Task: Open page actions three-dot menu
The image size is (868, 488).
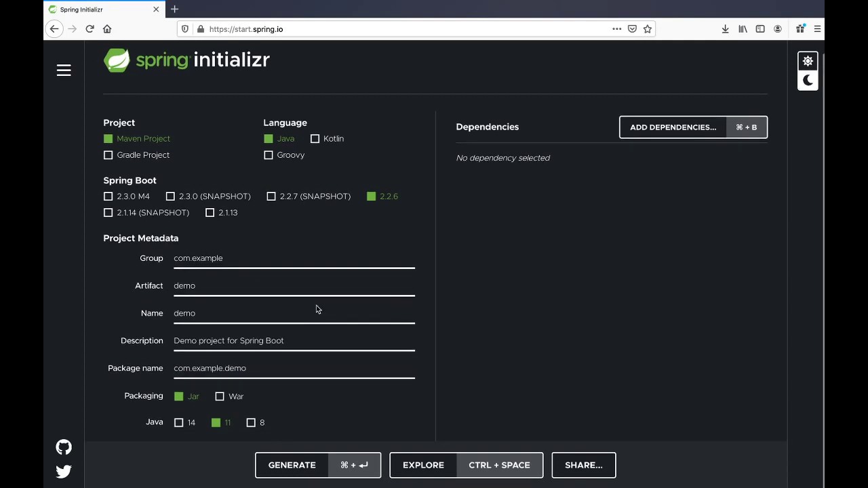Action: pos(616,29)
